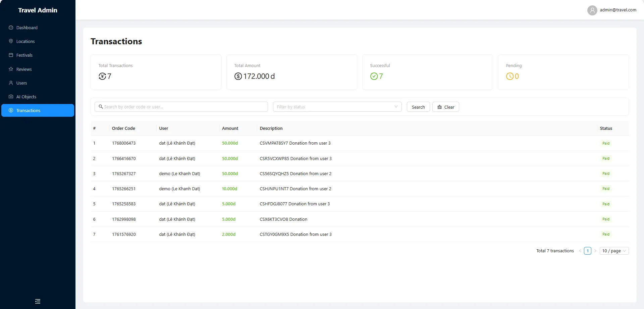Open the Filter by status dropdown
This screenshot has width=644, height=309.
(x=337, y=107)
